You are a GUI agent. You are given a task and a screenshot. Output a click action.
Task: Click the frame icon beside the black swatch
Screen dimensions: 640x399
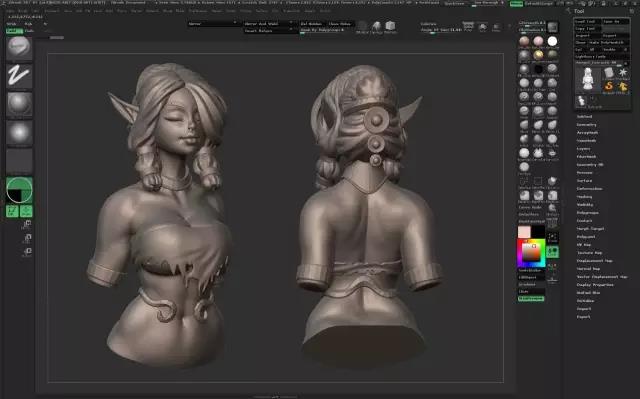553,238
